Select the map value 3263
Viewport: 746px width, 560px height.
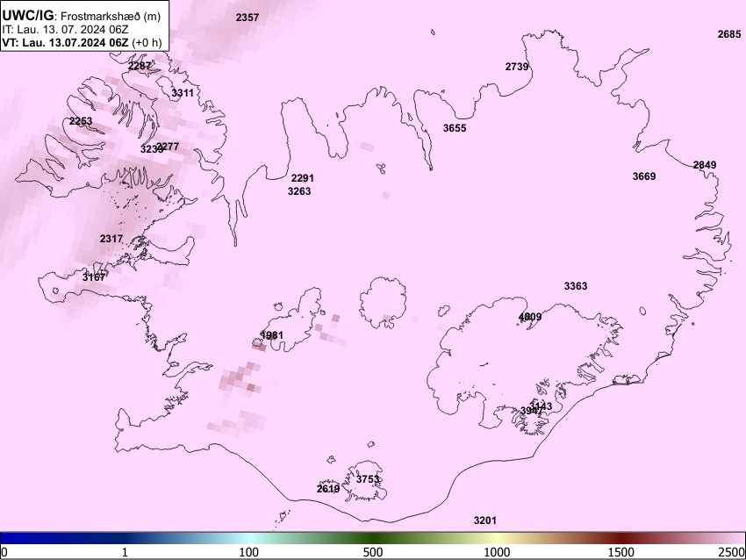(299, 191)
